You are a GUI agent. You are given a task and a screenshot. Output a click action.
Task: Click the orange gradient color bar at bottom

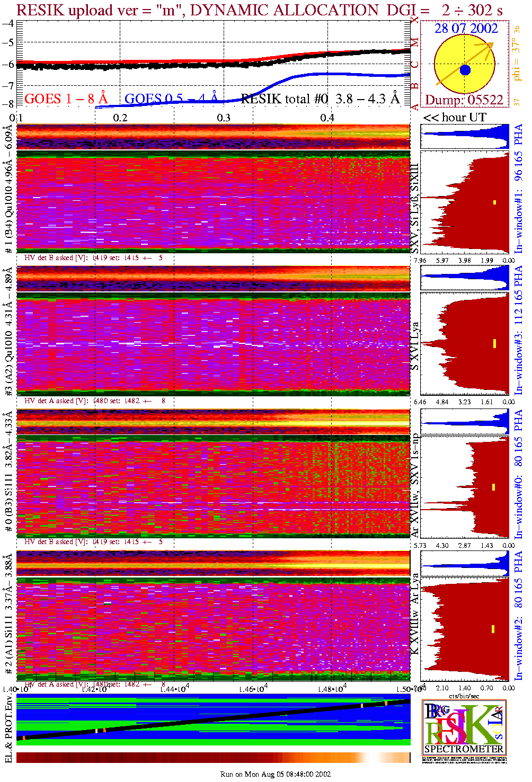(213, 758)
